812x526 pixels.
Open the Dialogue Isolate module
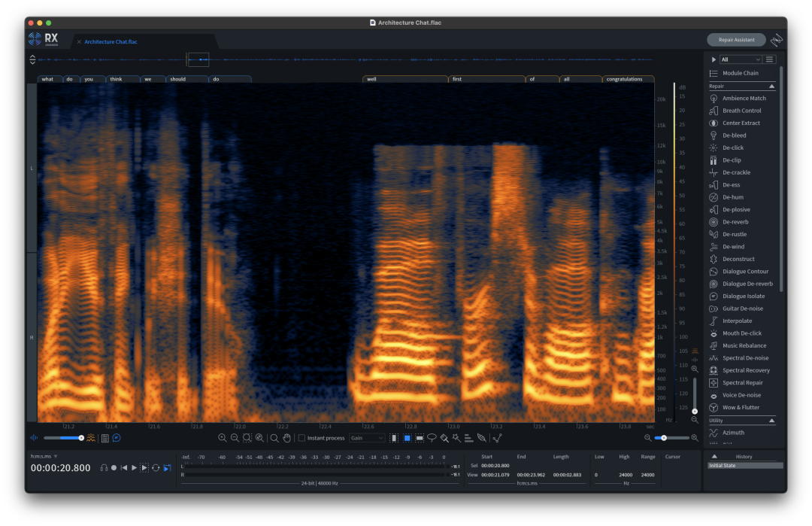click(x=743, y=296)
